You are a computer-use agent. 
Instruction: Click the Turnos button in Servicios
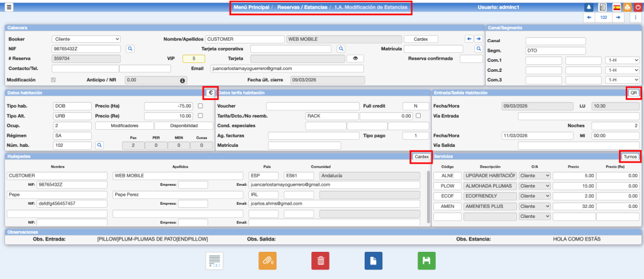click(x=630, y=156)
